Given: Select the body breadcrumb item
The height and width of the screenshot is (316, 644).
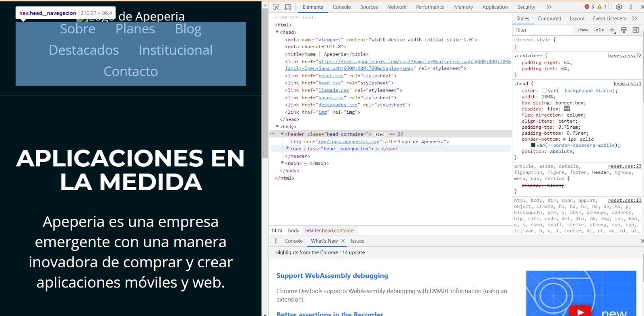Looking at the screenshot, I should coord(293,230).
